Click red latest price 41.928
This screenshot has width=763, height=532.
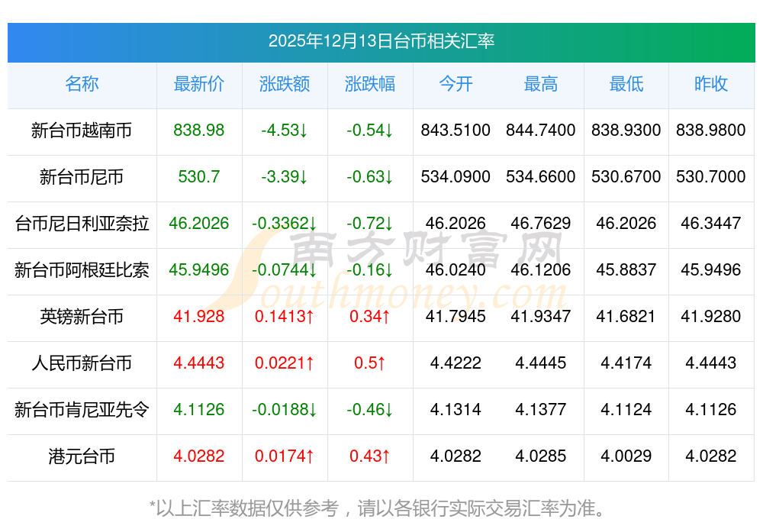[x=199, y=317]
